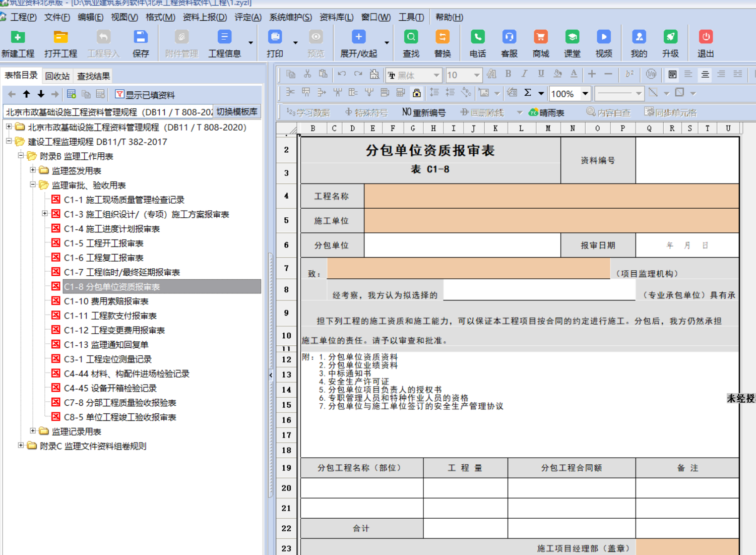This screenshot has height=555, width=756.
Task: Click the font color A icon
Action: [574, 74]
